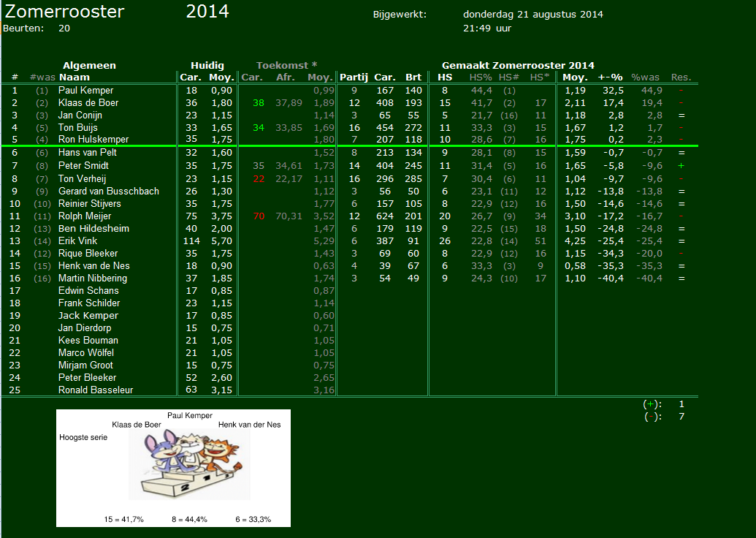
Task: Select the name "Mirjam Groot"
Action: (x=85, y=365)
